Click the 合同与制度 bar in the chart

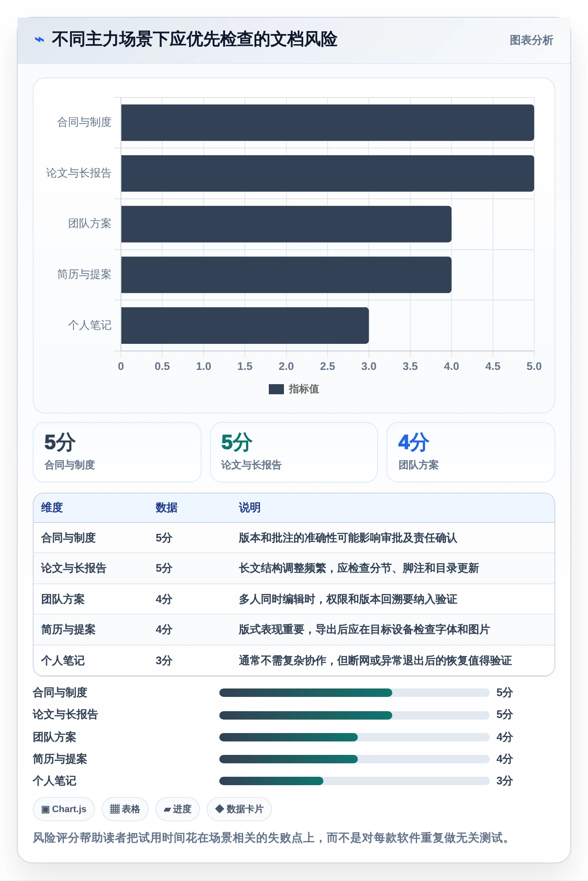pos(328,123)
